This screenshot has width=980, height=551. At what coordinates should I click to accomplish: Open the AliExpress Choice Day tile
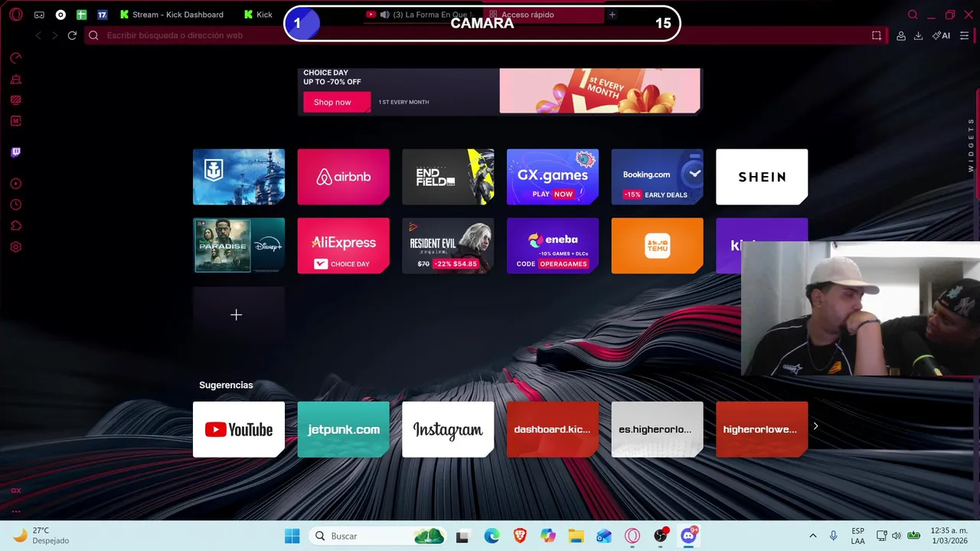coord(343,246)
